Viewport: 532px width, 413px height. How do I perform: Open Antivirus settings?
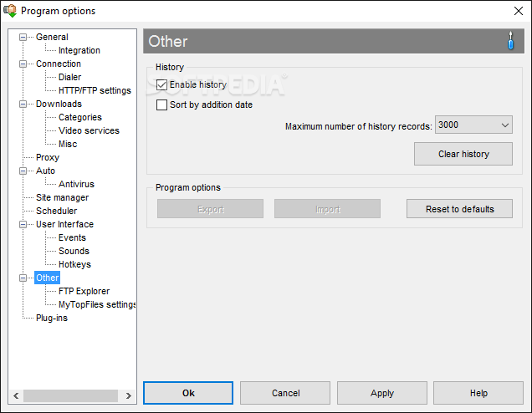pyautogui.click(x=76, y=184)
